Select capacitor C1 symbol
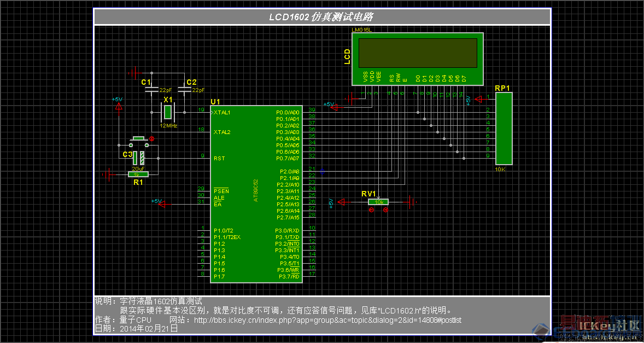644x343 pixels. click(151, 89)
